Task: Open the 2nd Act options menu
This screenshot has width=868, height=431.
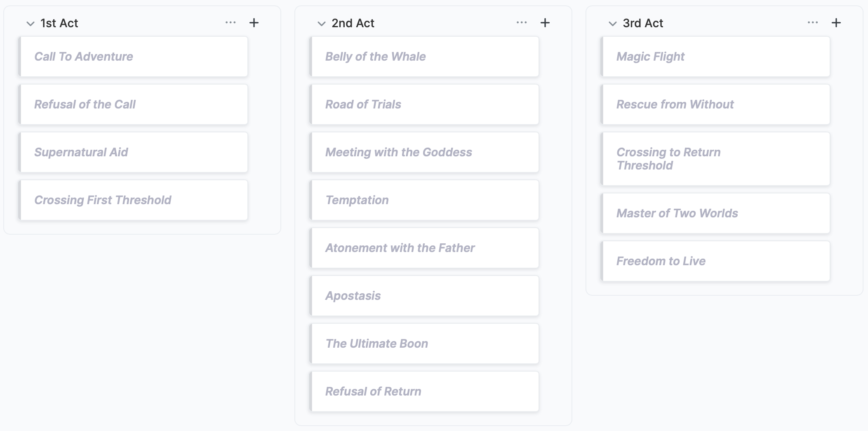Action: coord(522,23)
